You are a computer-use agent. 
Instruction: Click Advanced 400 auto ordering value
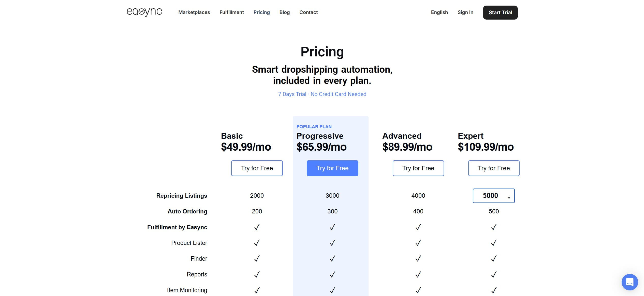[418, 211]
